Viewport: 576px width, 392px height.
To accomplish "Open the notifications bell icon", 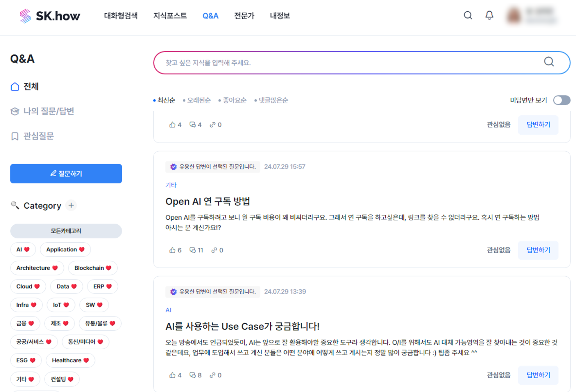I will coord(489,15).
